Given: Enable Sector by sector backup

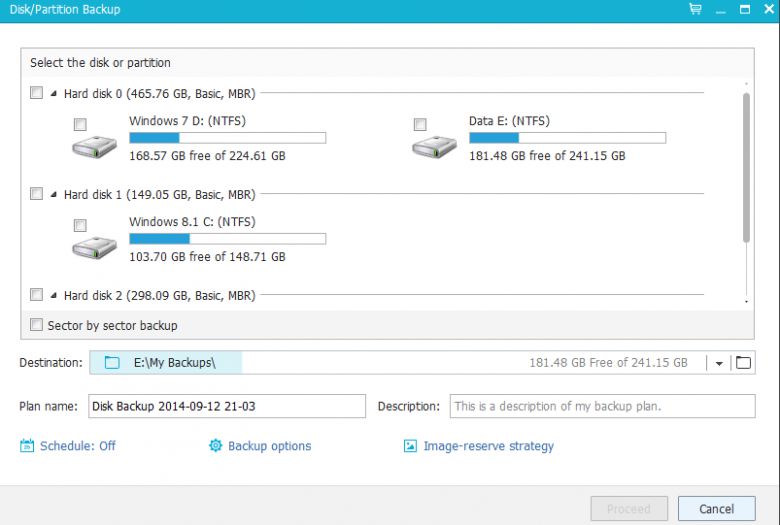Looking at the screenshot, I should (36, 325).
